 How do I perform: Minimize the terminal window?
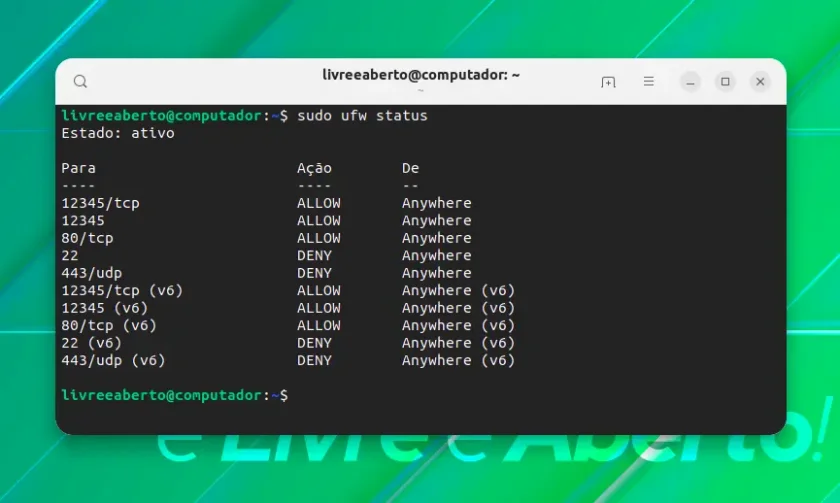(691, 82)
